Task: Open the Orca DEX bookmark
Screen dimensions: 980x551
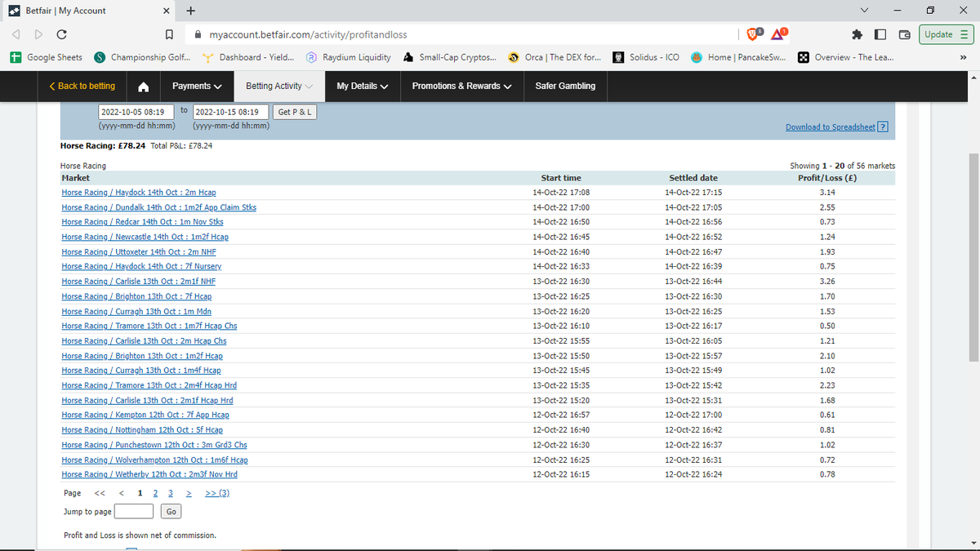Action: (555, 57)
